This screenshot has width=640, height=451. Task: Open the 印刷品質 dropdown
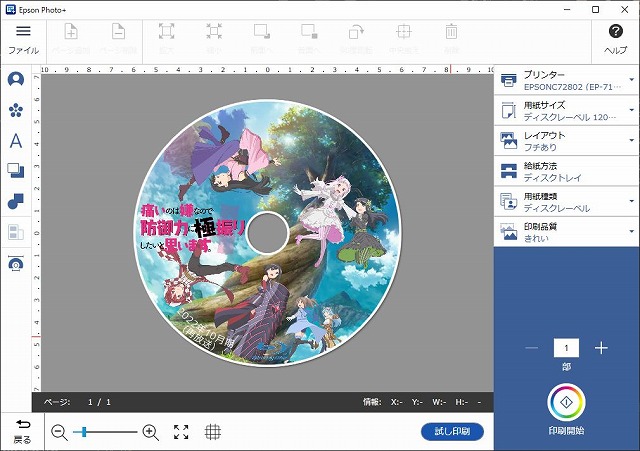(567, 231)
